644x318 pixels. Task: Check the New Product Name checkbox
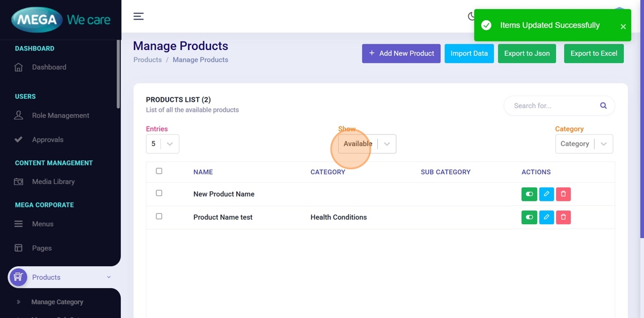(x=159, y=193)
